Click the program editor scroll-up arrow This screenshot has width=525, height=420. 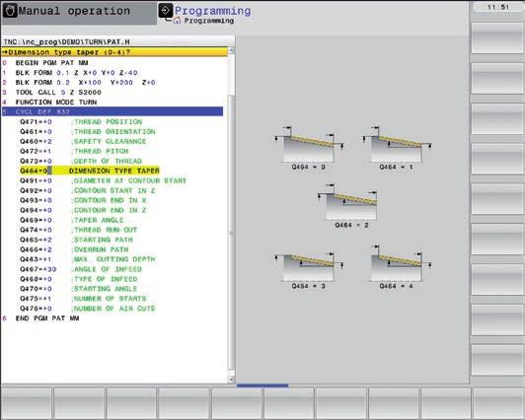pos(231,51)
